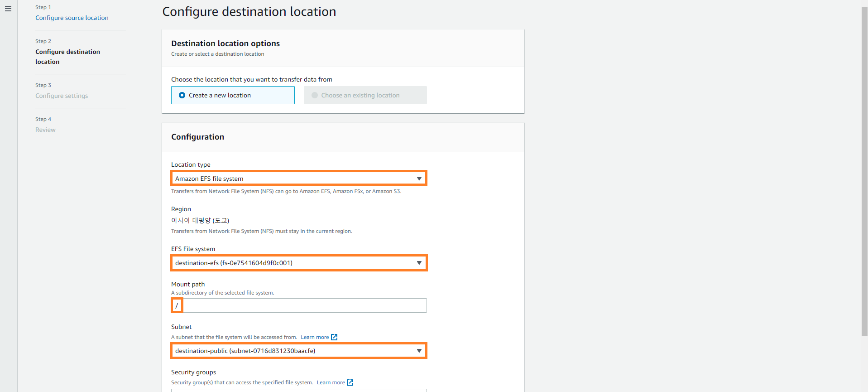Screen dimensions: 868x392
Task: Click the Configure destination location page title
Action: coord(249,12)
